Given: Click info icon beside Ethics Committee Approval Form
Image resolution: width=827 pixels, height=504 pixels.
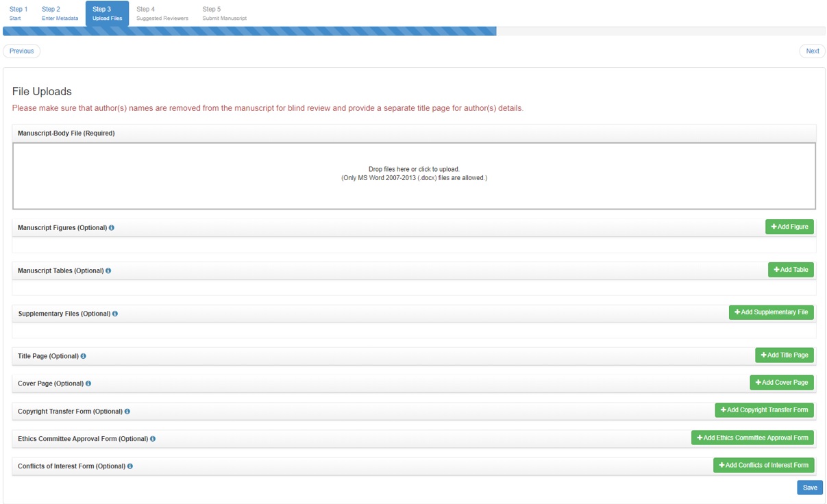Looking at the screenshot, I should (153, 439).
